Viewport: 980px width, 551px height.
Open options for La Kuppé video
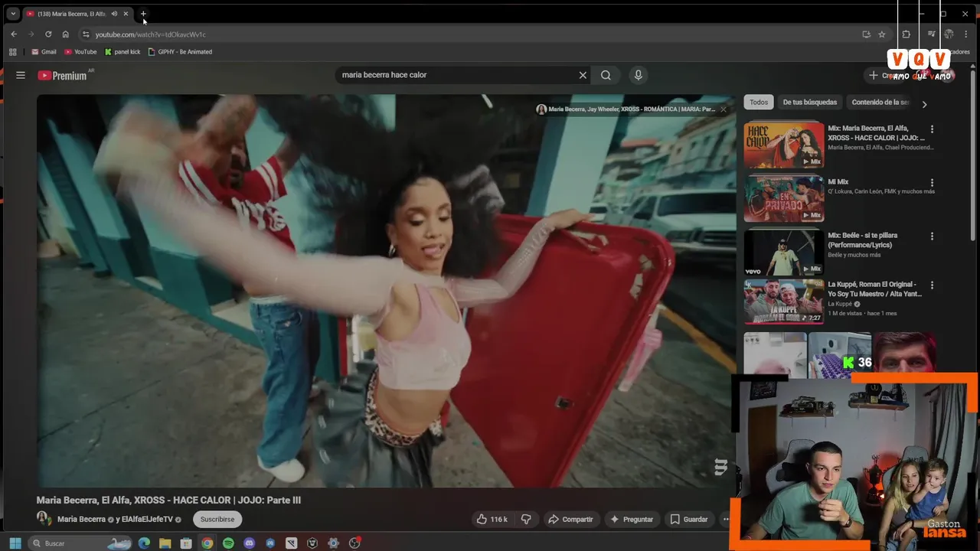point(932,285)
